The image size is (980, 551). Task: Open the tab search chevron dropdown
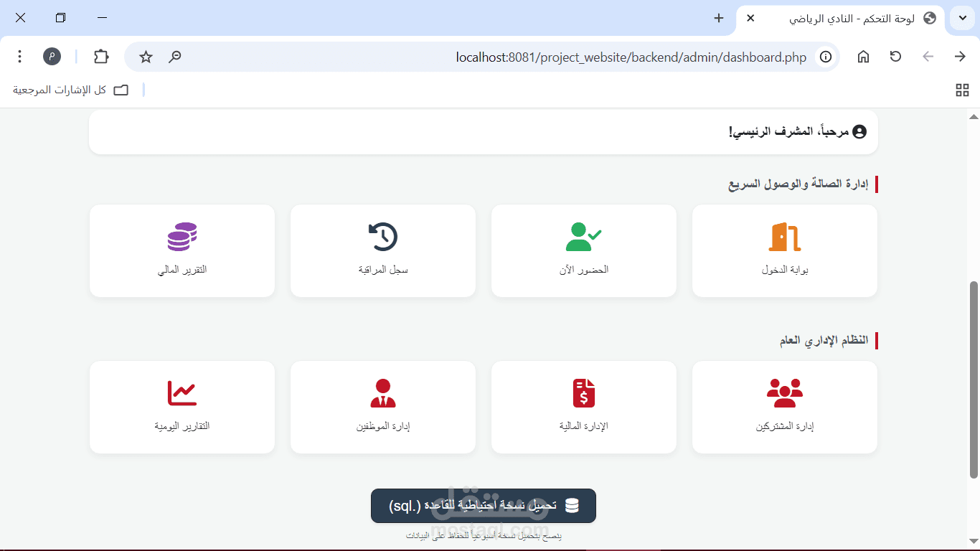962,18
